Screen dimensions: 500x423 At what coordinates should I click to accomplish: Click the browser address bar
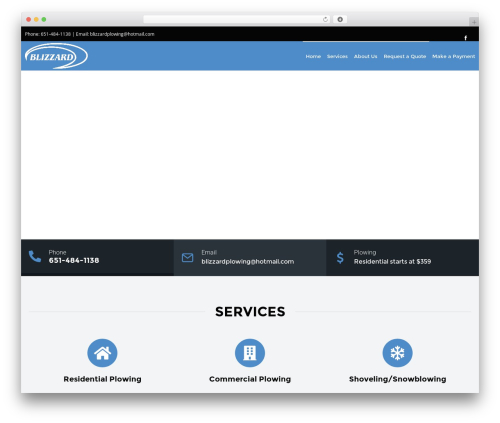tap(237, 19)
